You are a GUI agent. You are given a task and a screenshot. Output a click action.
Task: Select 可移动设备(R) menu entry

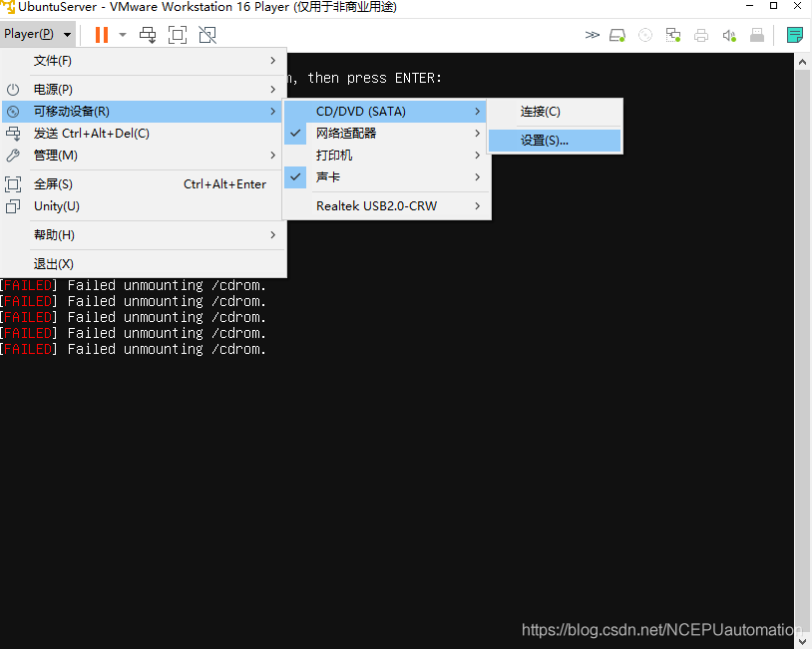pyautogui.click(x=143, y=112)
